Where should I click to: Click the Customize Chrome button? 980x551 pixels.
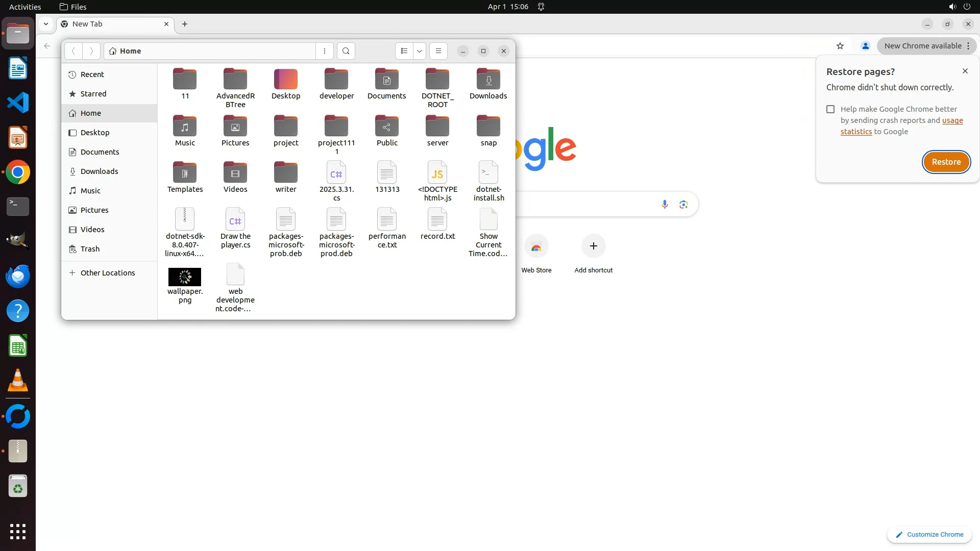[929, 534]
